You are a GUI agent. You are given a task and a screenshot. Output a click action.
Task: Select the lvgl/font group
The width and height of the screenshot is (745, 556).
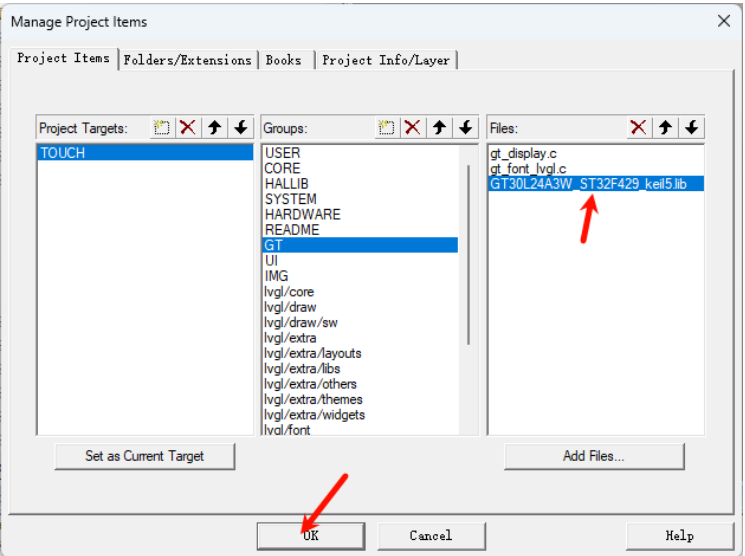[x=361, y=429]
